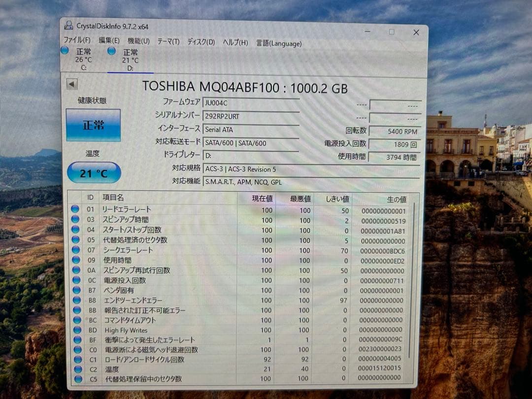532x399 pixels.
Task: Click the firmware field JU004C
Action: (251, 103)
